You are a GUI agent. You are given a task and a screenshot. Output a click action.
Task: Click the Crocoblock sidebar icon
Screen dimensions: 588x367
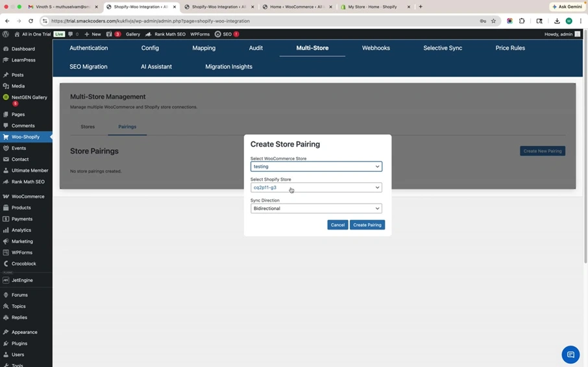6,264
